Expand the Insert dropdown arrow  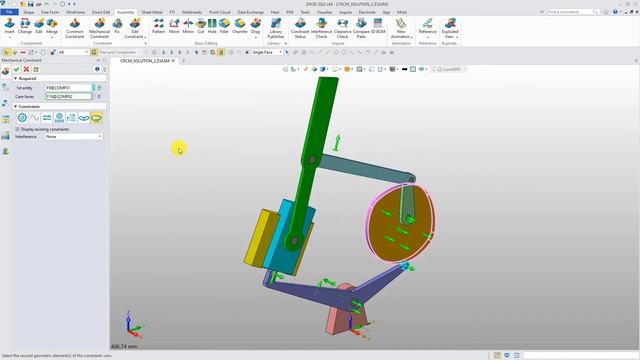click(x=9, y=38)
